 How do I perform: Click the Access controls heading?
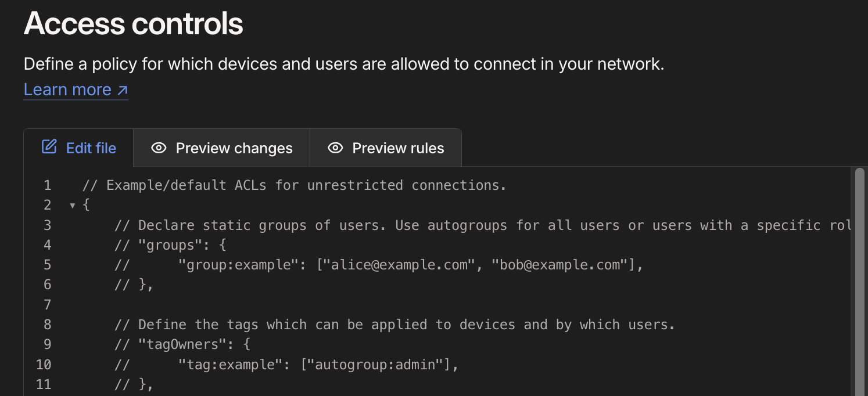[x=134, y=24]
